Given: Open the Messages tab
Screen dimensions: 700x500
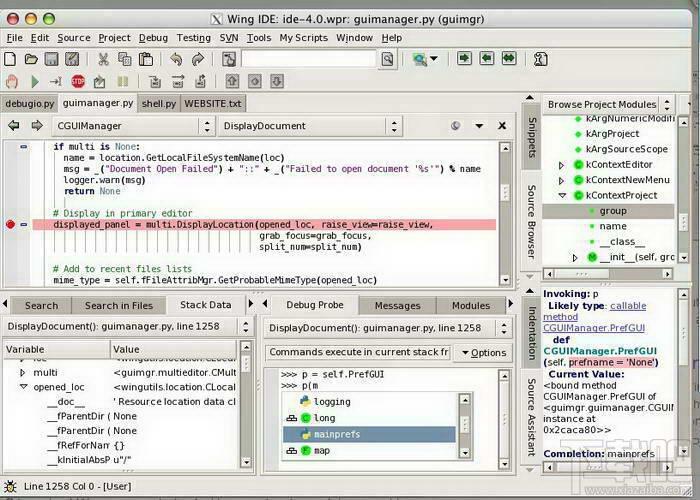Looking at the screenshot, I should pos(397,306).
